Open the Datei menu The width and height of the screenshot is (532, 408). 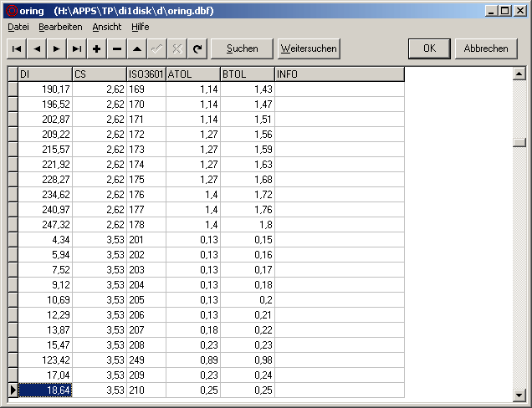tap(18, 27)
